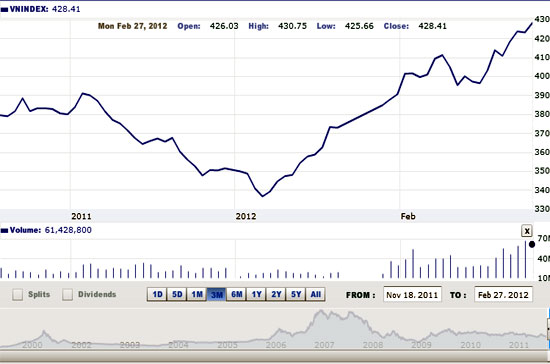Click the Volume: 61,428,800 label

(x=51, y=230)
